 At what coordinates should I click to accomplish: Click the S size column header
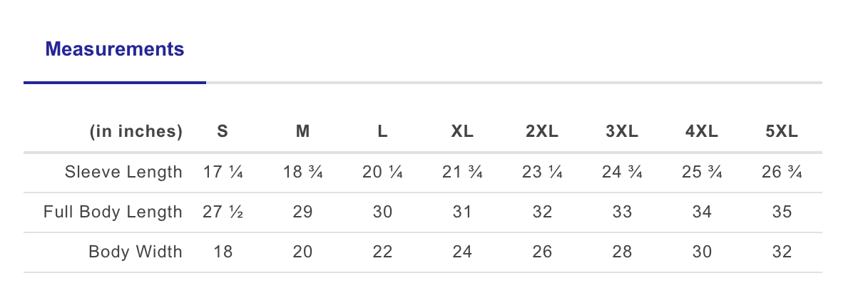click(x=223, y=132)
